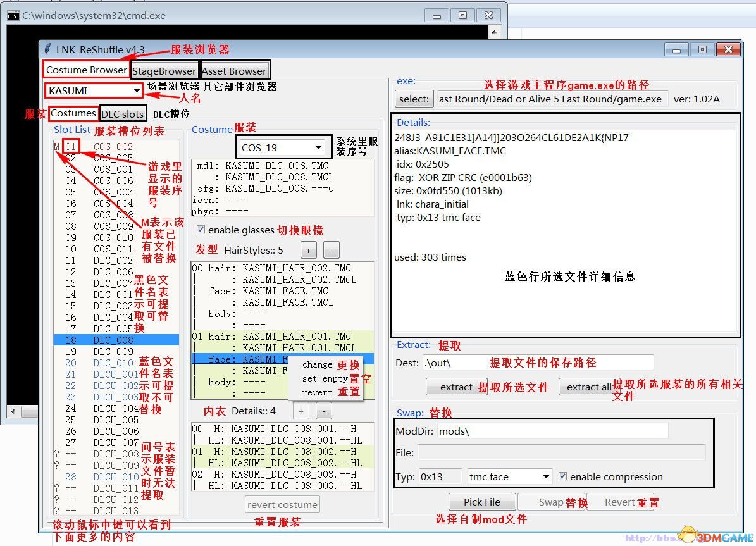Click the plus button beside HairStyles
This screenshot has height=546, width=756.
[x=308, y=250]
